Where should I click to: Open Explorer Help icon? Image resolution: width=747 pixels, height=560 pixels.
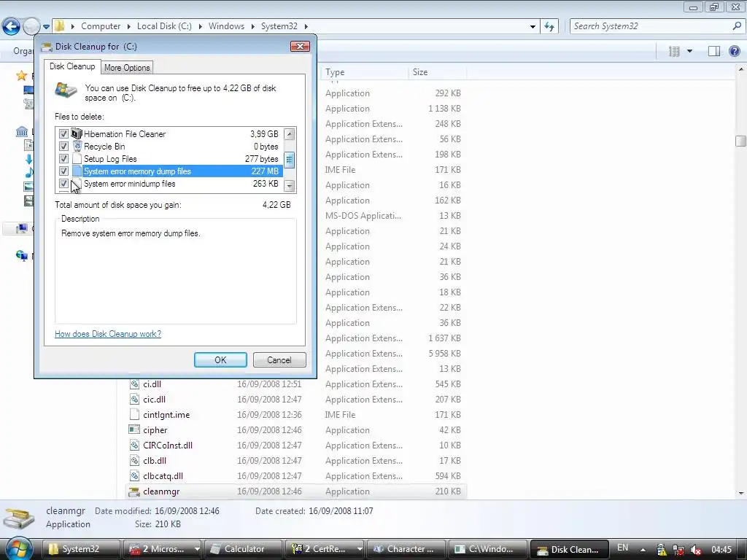pyautogui.click(x=735, y=51)
